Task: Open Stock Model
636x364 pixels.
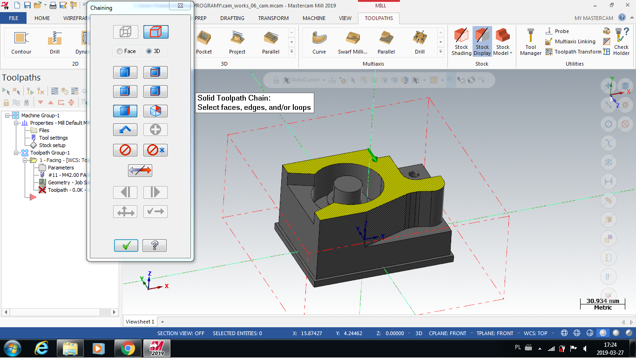Action: (503, 42)
